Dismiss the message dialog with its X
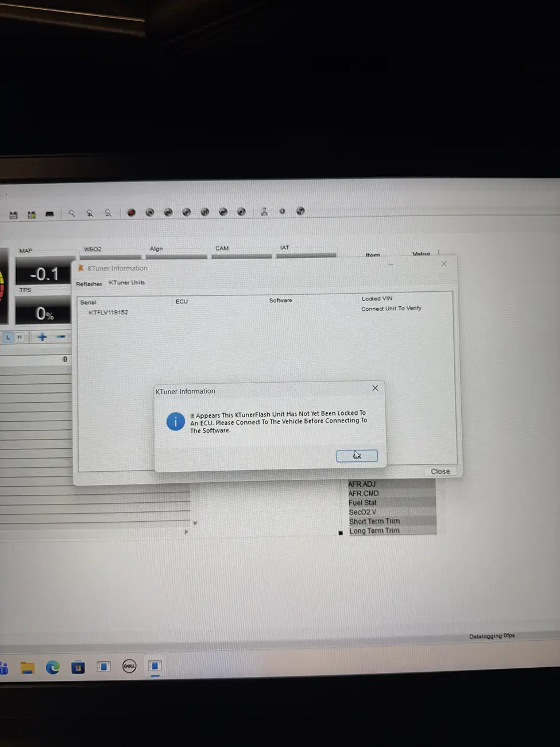 375,388
